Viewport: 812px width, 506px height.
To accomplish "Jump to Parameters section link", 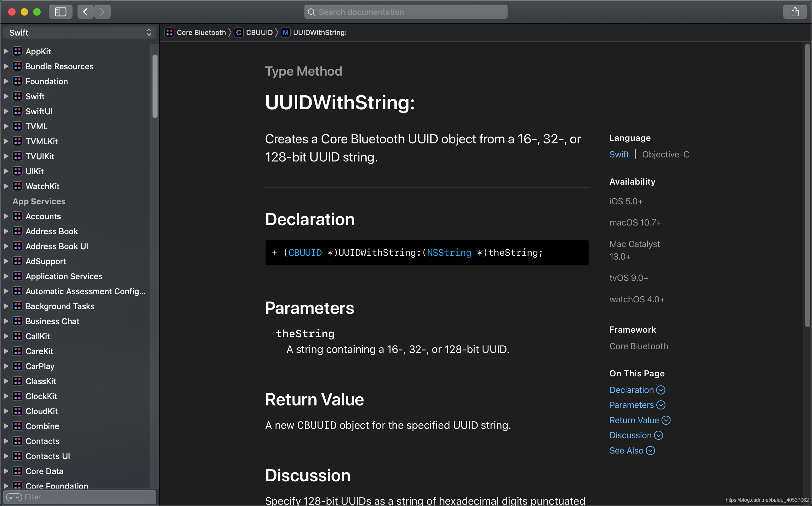I will (x=637, y=405).
